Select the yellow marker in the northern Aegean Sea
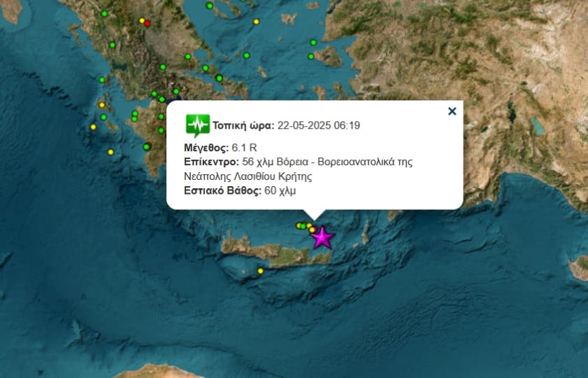This screenshot has width=588, height=378. click(x=256, y=22)
